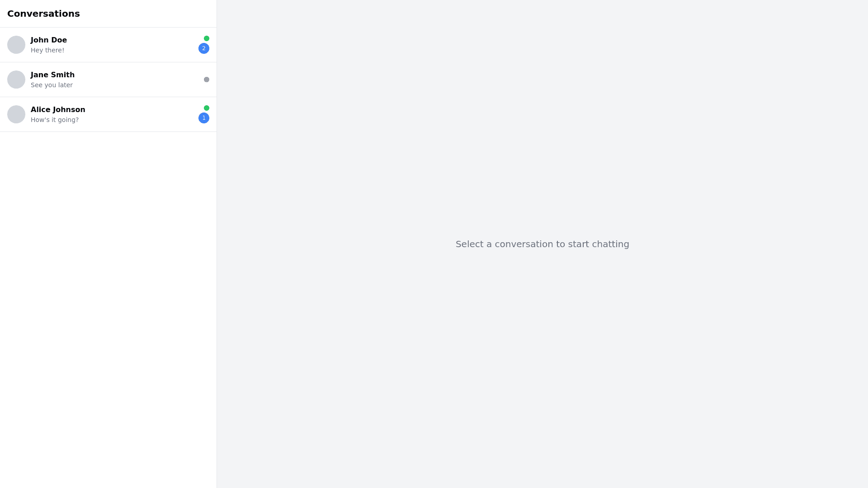Click Jane Smith's avatar circle

point(16,80)
